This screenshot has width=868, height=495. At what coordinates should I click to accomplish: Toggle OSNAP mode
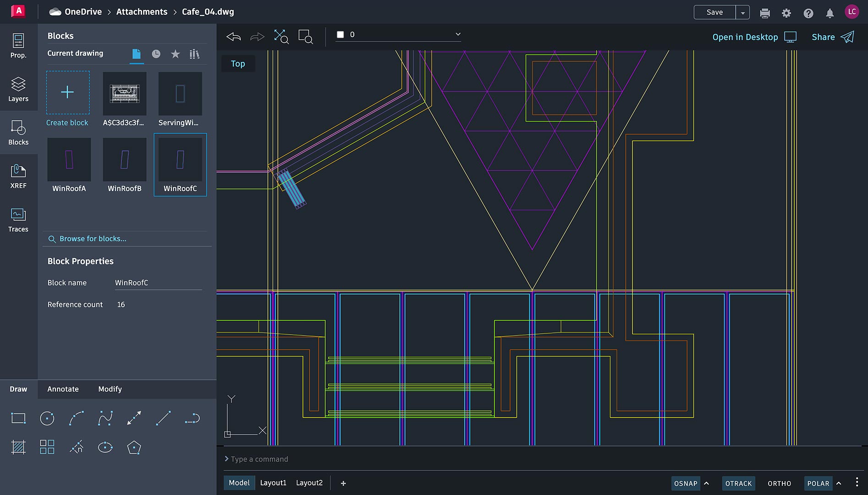pyautogui.click(x=685, y=484)
